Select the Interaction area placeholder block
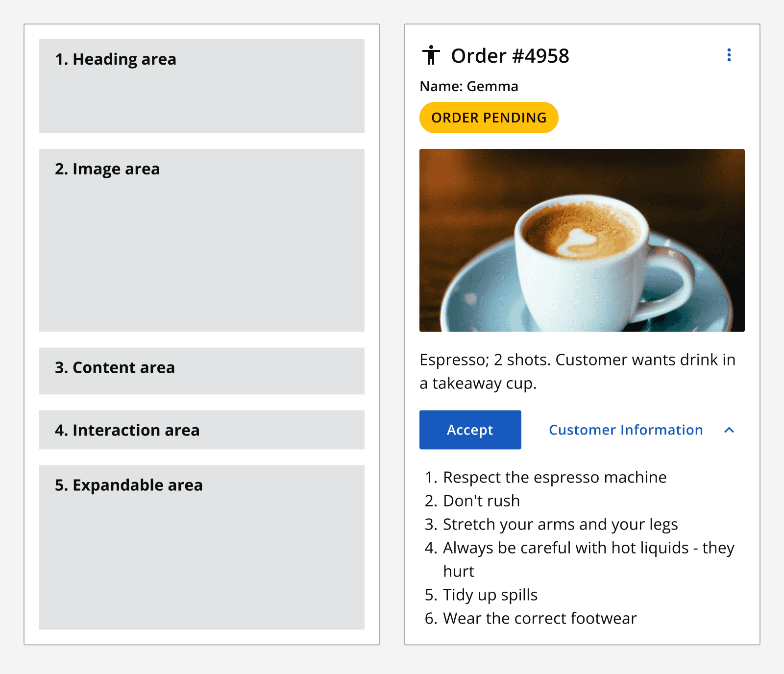This screenshot has height=674, width=784. [201, 430]
